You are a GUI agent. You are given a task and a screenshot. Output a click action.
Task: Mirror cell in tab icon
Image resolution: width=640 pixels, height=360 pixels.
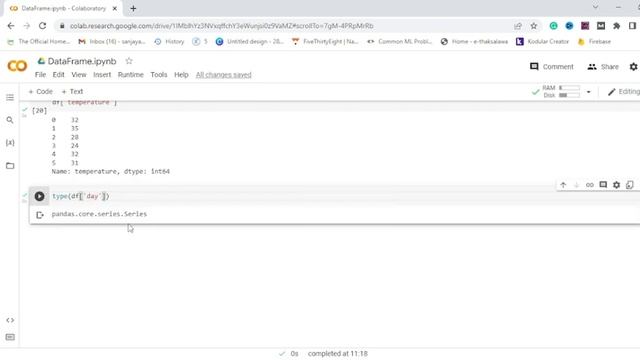(630, 185)
